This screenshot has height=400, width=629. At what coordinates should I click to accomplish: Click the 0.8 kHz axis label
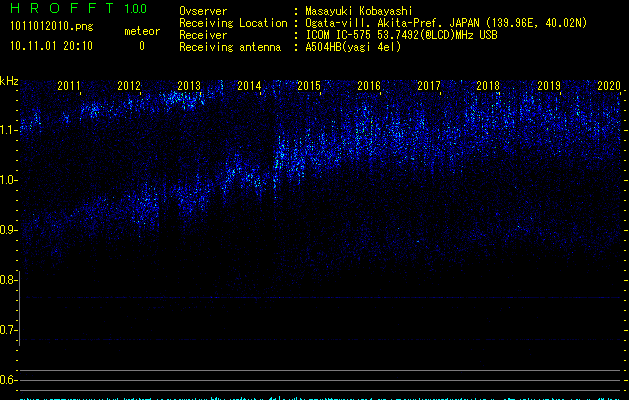click(7, 280)
